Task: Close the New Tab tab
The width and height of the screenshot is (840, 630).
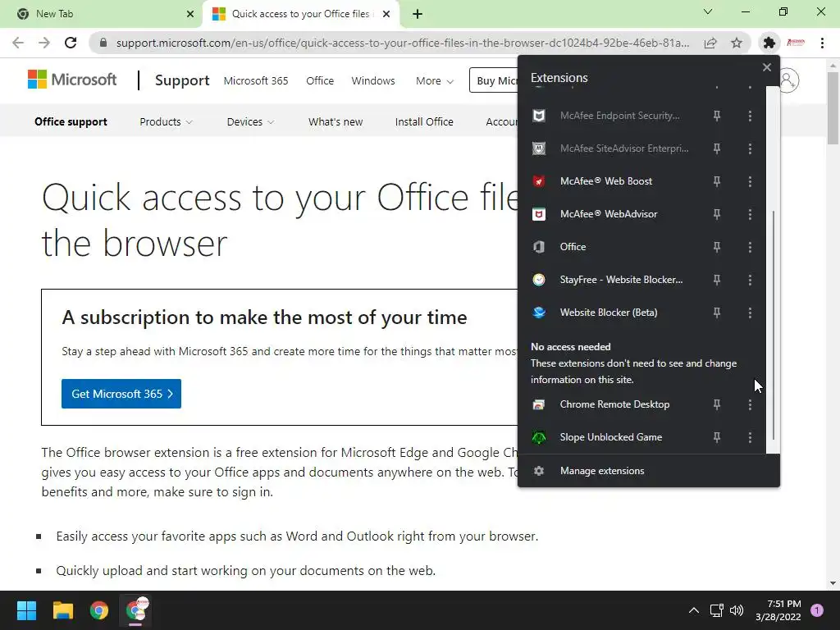Action: tap(190, 14)
